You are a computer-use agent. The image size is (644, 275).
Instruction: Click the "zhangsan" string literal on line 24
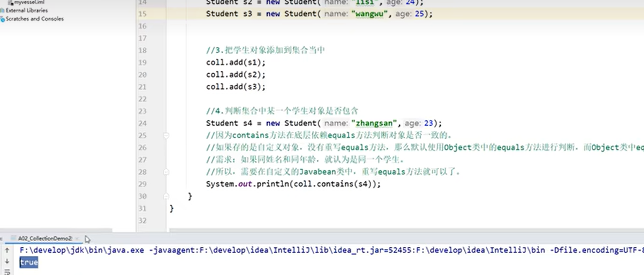(x=374, y=123)
